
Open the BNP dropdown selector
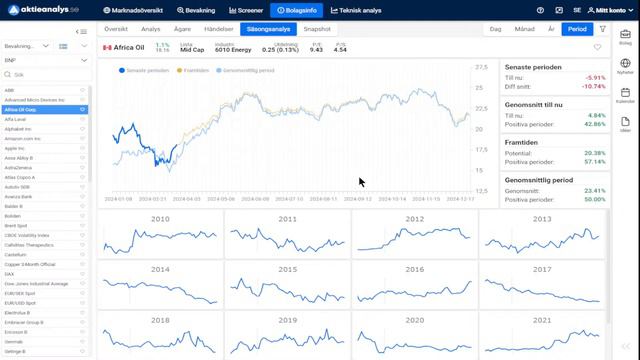[45, 60]
